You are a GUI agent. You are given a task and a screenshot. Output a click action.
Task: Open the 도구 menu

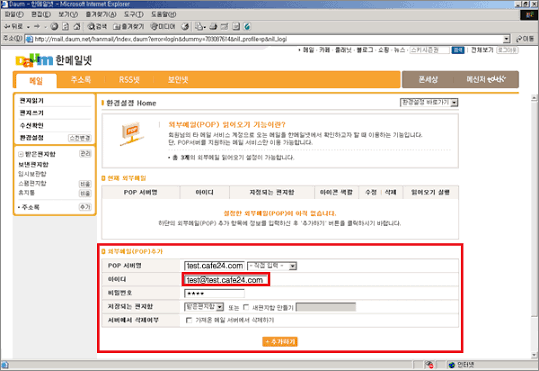(x=134, y=14)
